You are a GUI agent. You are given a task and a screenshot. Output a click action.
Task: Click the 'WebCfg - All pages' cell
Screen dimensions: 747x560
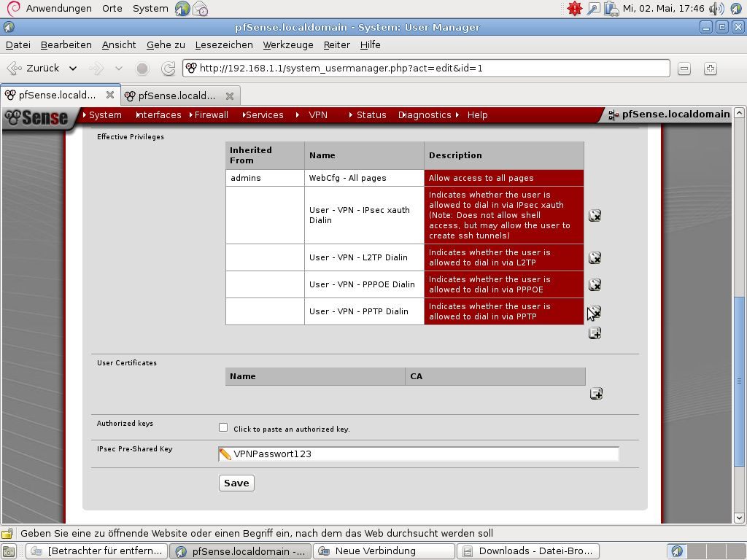(x=364, y=178)
